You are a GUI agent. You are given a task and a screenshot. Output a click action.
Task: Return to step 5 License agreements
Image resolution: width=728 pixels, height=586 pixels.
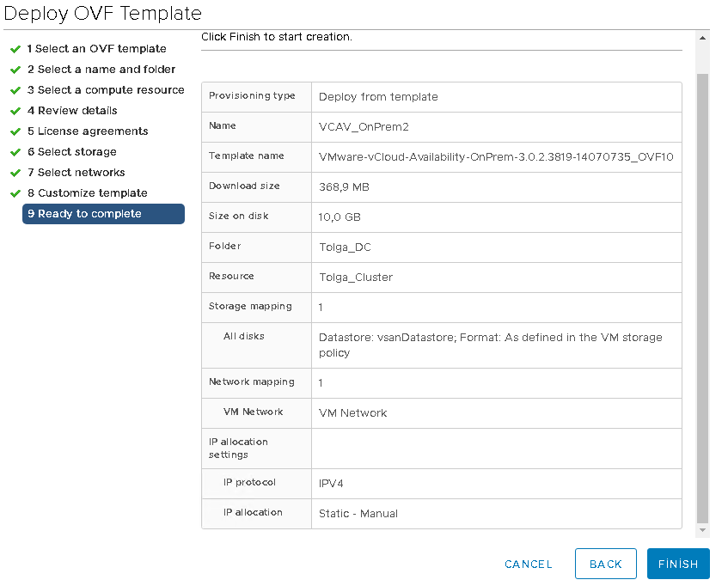[x=88, y=131]
